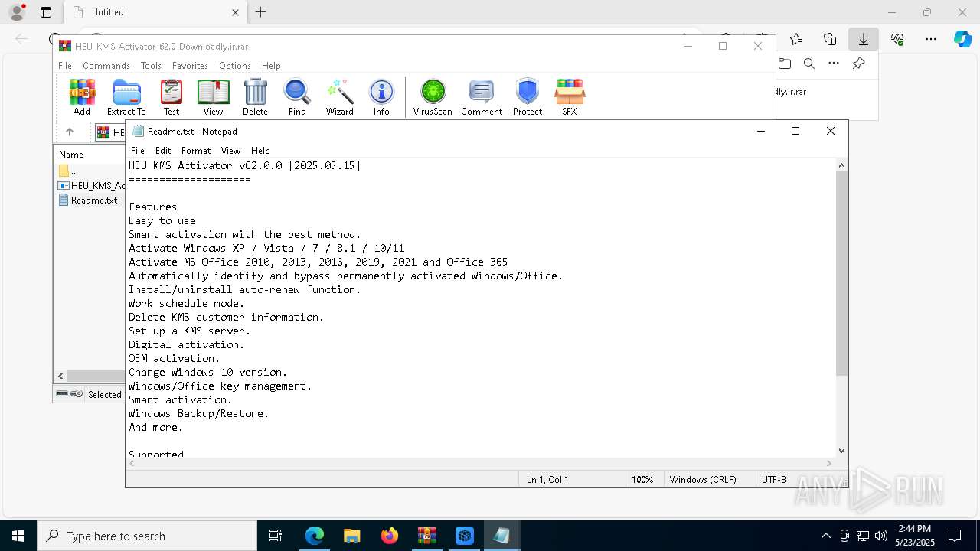Click "UTF-8" in Notepad status bar
980x551 pixels.
point(774,480)
